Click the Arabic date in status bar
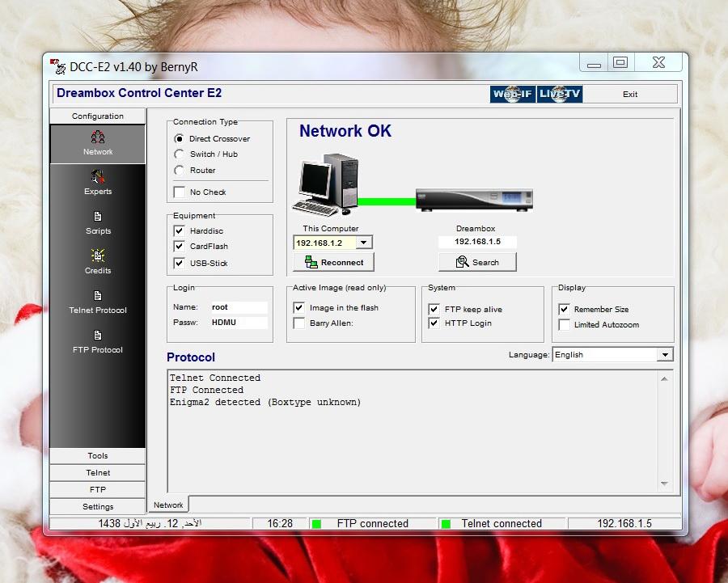 point(150,524)
